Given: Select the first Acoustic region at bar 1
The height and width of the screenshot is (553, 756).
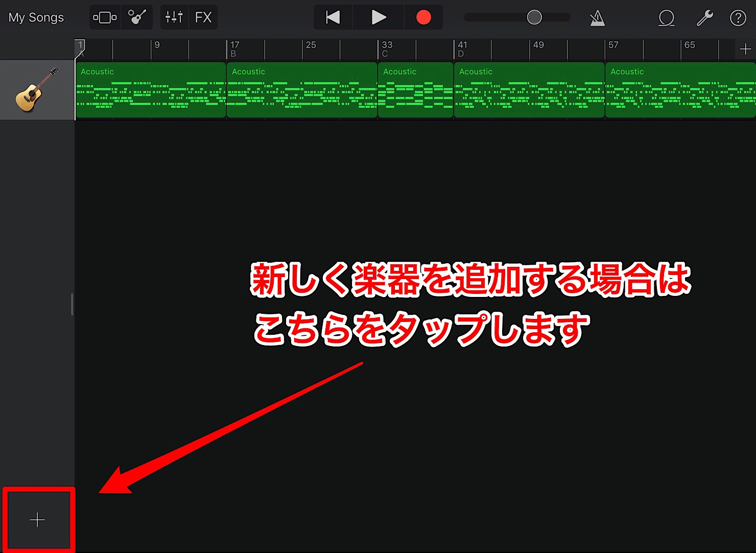Looking at the screenshot, I should click(x=151, y=90).
